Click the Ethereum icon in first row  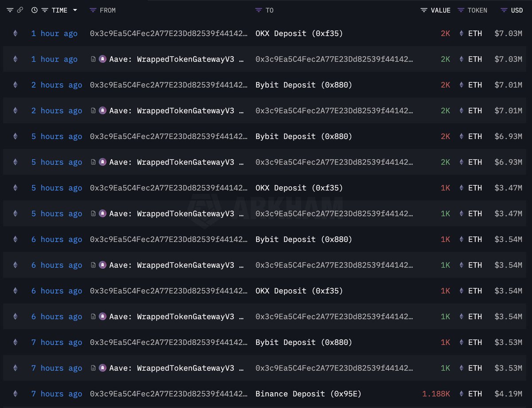[x=16, y=33]
